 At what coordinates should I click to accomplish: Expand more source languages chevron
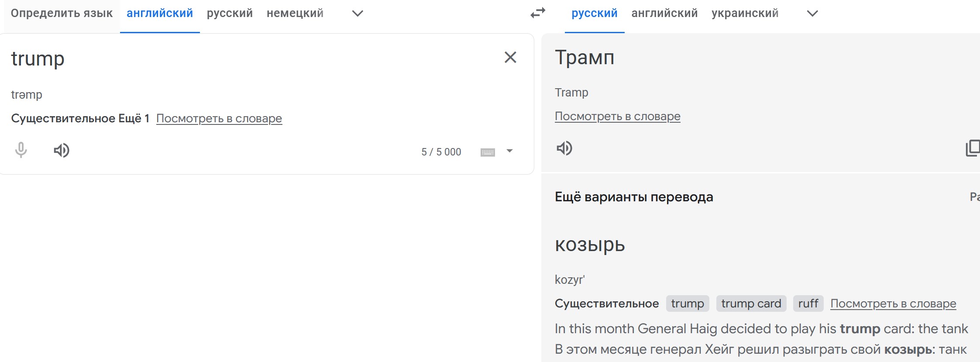point(358,14)
